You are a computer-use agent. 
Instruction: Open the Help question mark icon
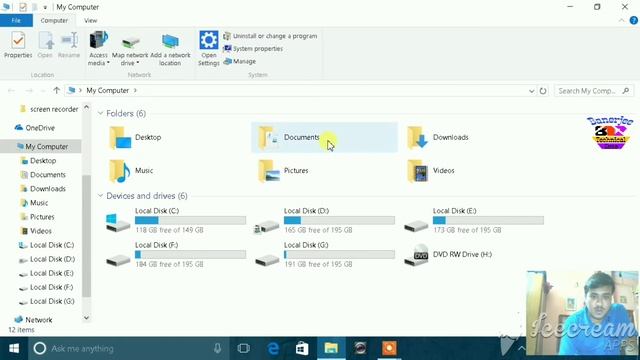click(633, 20)
